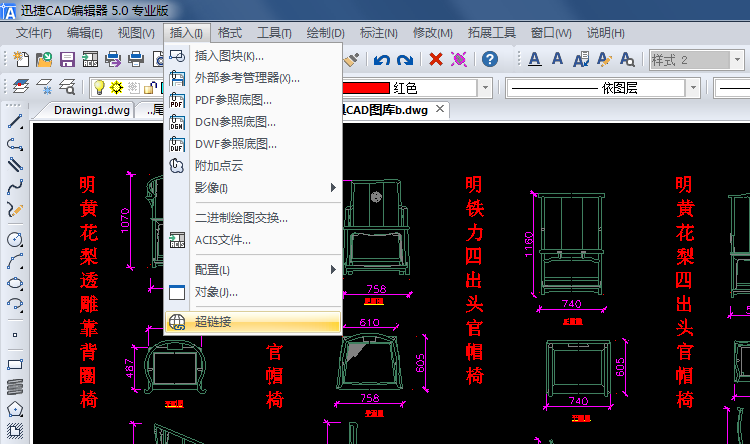Toggle the layer freeze sun icon
Image resolution: width=750 pixels, height=444 pixels.
pos(116,87)
